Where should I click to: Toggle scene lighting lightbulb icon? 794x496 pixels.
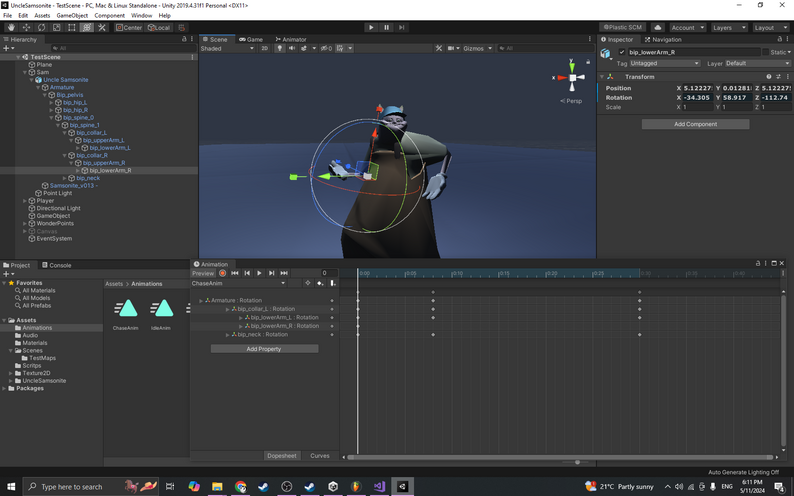coord(279,48)
